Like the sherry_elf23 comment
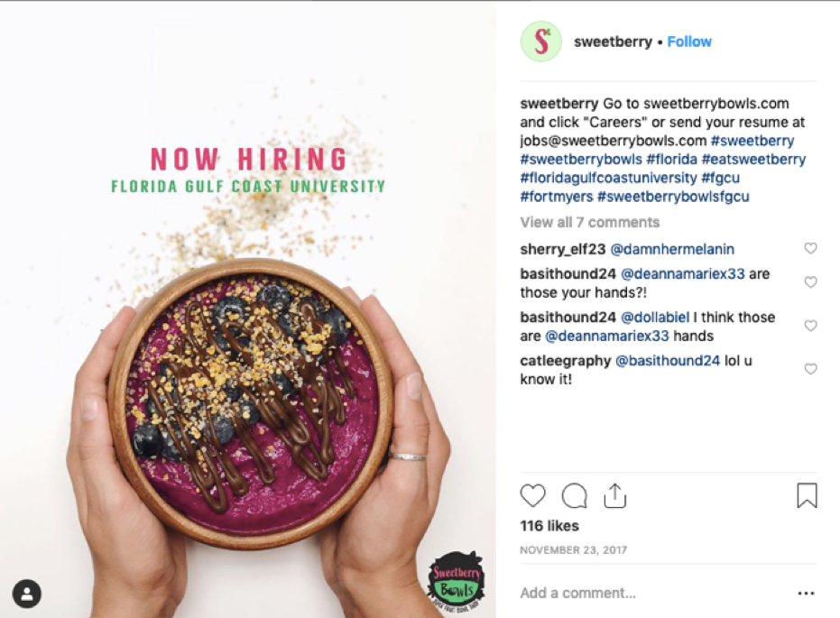Image resolution: width=840 pixels, height=618 pixels. click(x=810, y=248)
